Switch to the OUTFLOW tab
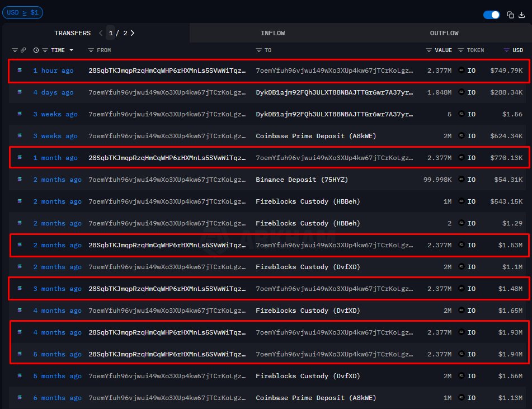532x409 pixels. click(444, 33)
